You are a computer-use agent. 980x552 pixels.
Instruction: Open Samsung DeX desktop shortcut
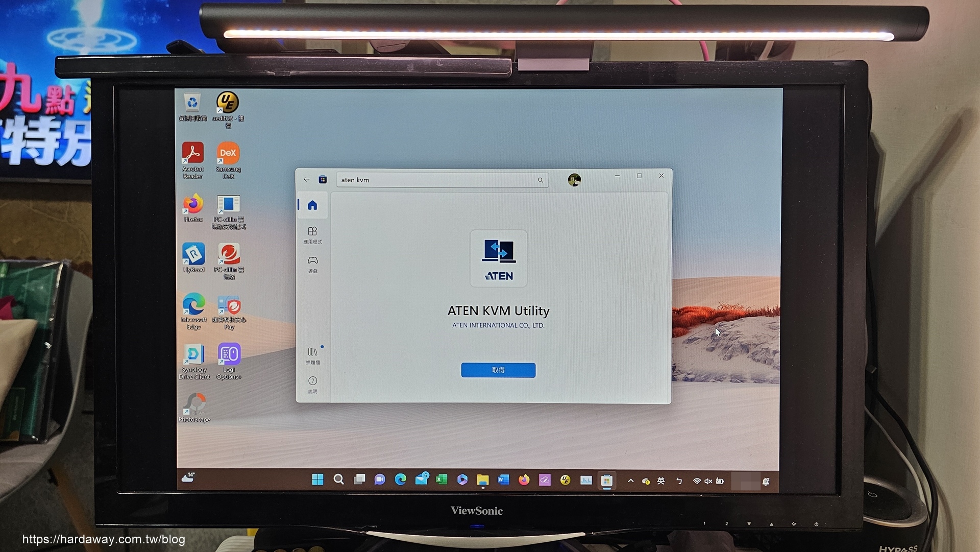[228, 160]
